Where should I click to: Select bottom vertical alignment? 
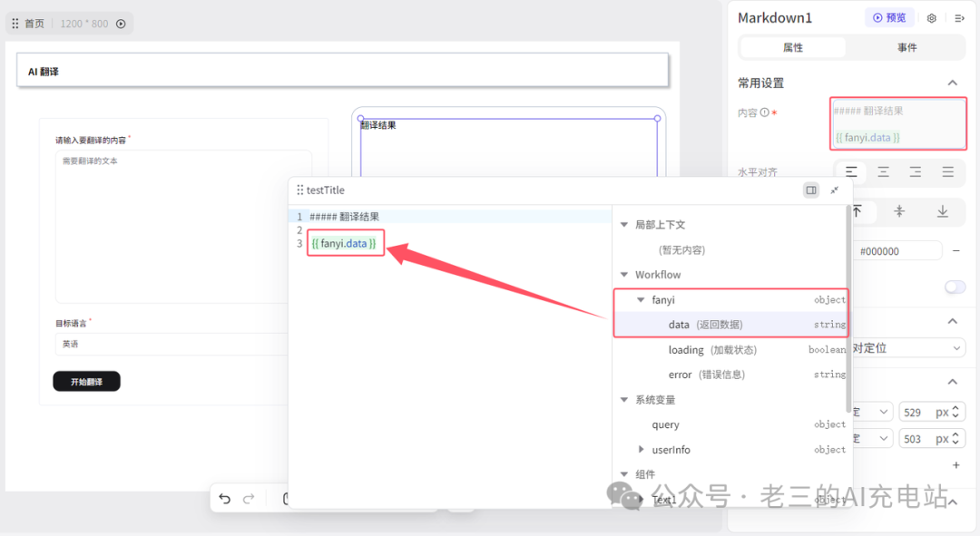click(x=942, y=211)
